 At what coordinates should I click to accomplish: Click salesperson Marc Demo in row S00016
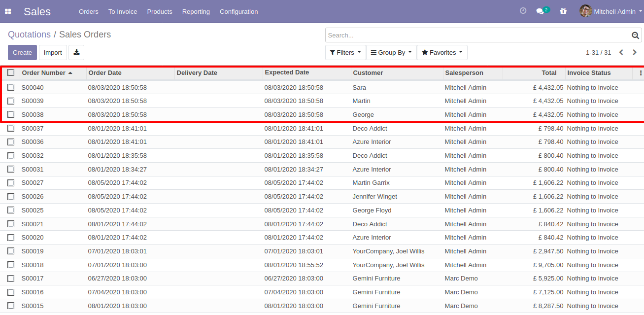(x=461, y=292)
